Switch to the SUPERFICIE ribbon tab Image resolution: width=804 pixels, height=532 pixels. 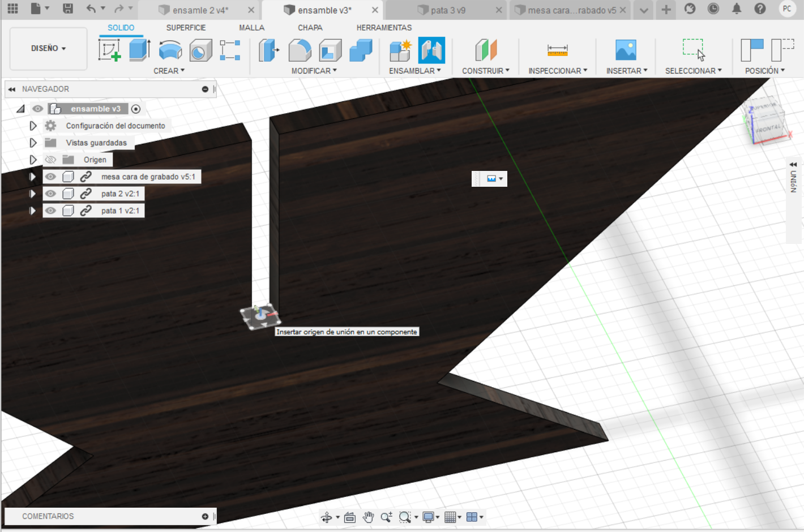[x=186, y=28]
